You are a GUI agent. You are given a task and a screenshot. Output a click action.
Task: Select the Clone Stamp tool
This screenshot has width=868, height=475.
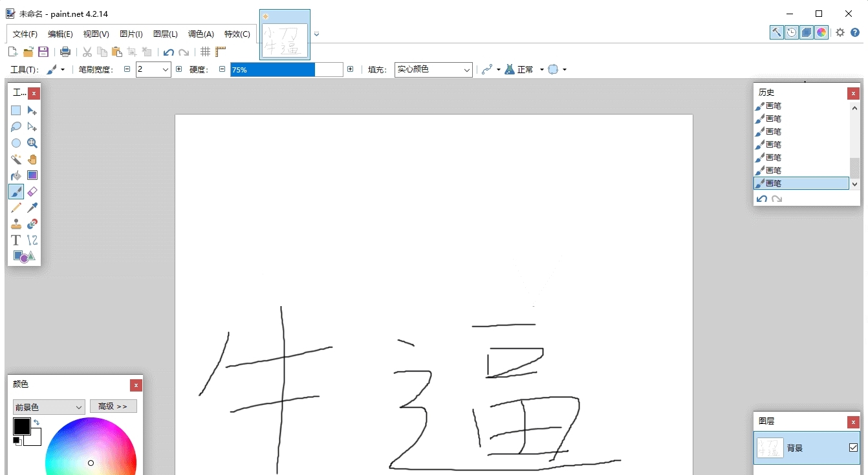(x=16, y=223)
